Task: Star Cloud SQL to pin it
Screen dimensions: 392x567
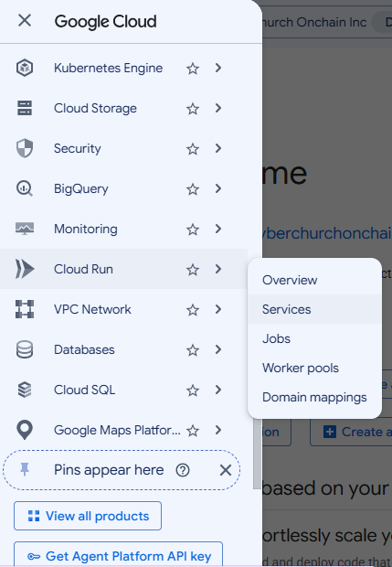Action: 193,390
